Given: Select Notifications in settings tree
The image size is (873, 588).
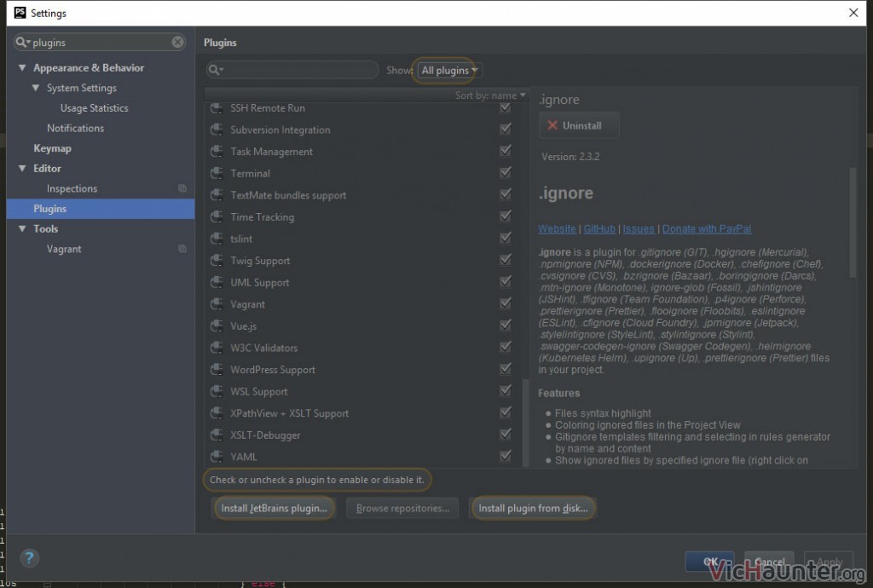Looking at the screenshot, I should 75,128.
